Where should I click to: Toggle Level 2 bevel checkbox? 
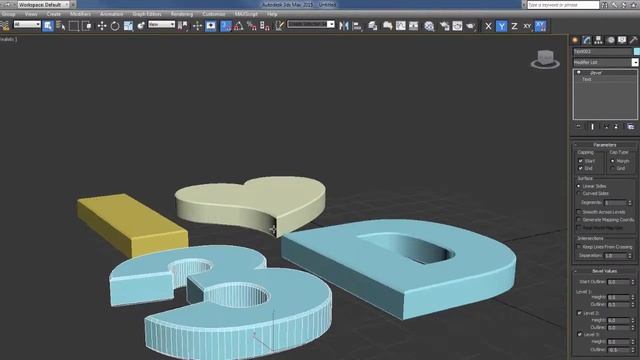[580, 313]
